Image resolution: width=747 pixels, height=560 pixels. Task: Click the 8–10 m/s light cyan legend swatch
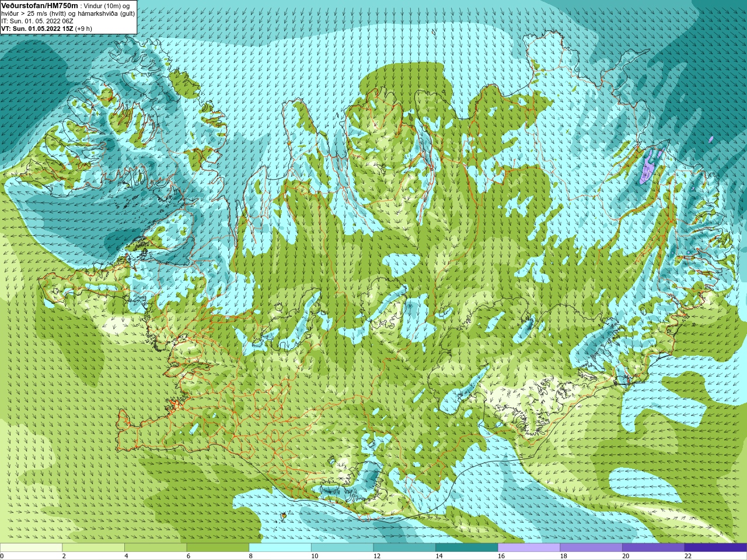280,548
